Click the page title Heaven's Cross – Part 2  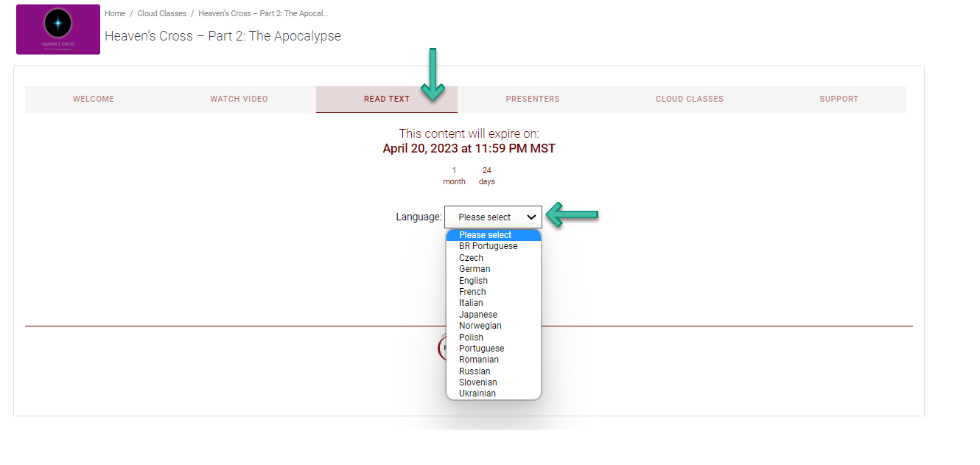[x=223, y=36]
